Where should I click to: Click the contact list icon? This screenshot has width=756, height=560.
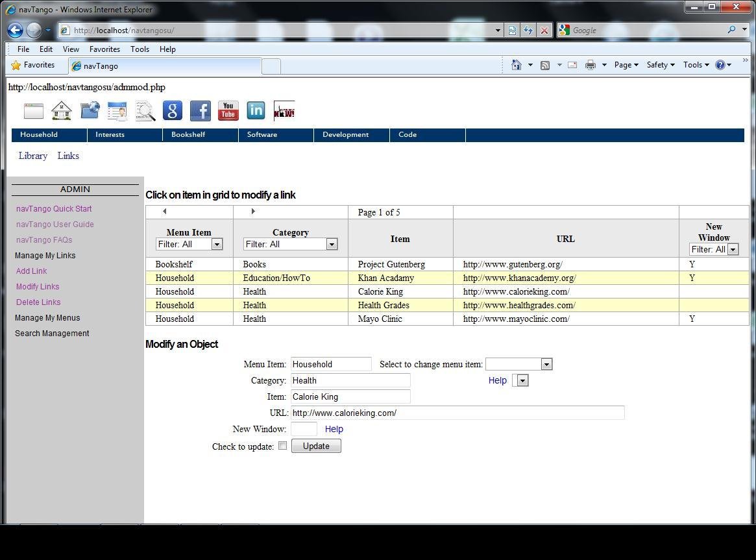click(x=117, y=110)
